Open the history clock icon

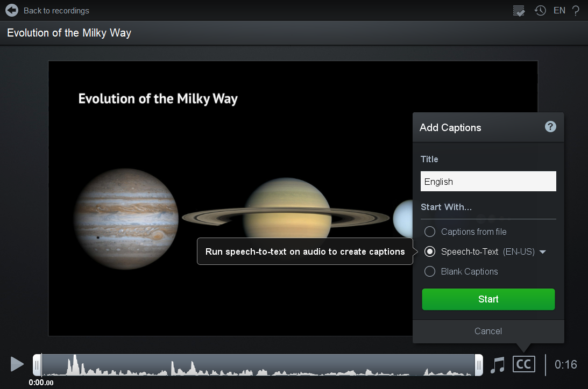[540, 11]
